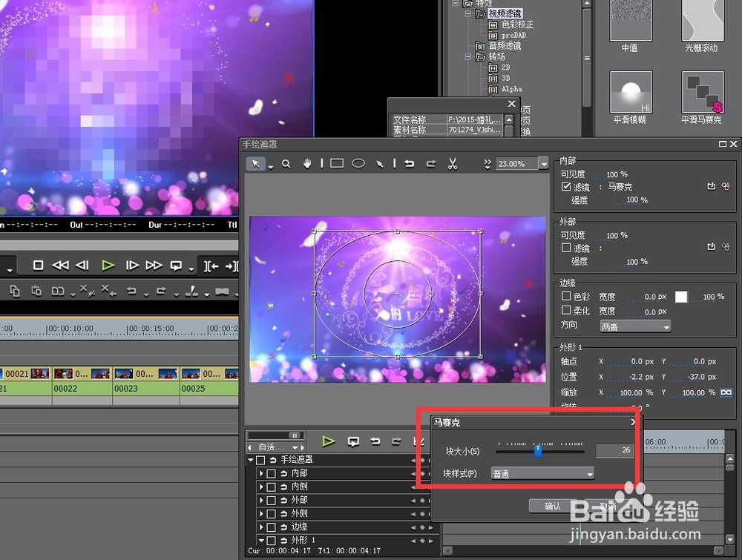Select the rectangle mask shape tool
Image resolution: width=742 pixels, height=560 pixels.
click(x=337, y=163)
